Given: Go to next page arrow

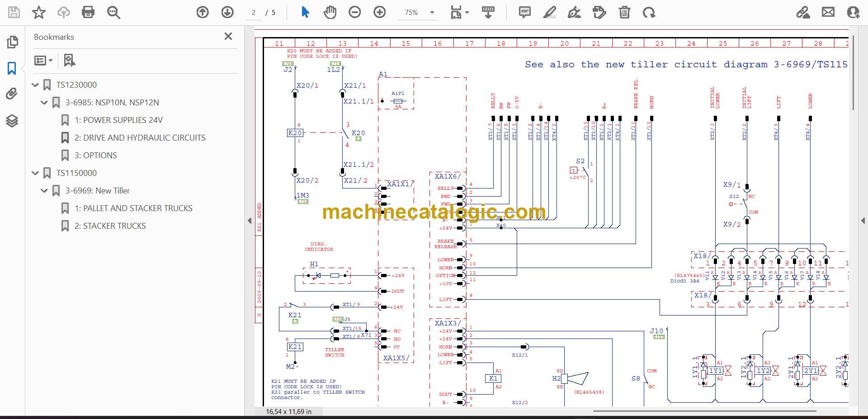Looking at the screenshot, I should click(227, 12).
